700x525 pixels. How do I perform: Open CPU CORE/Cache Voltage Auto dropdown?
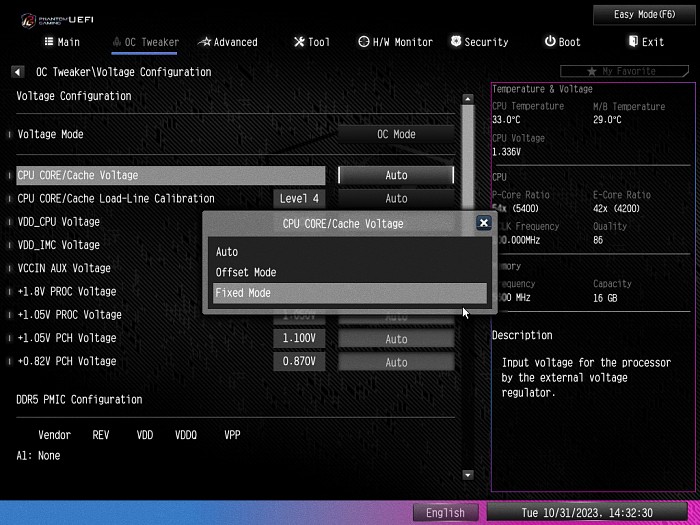(396, 175)
